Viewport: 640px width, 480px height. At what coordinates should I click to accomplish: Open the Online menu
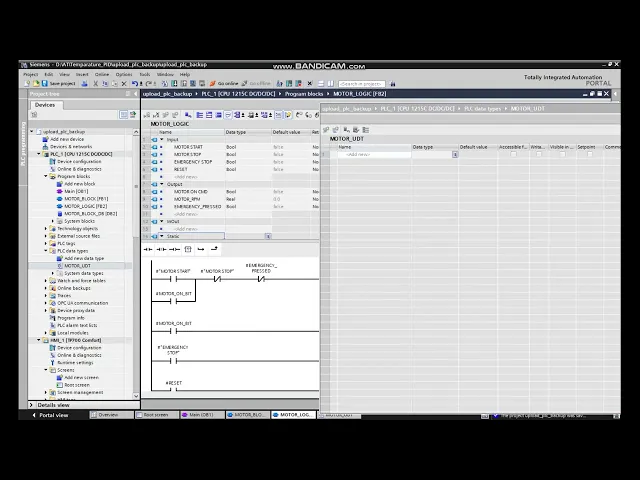[x=102, y=75]
